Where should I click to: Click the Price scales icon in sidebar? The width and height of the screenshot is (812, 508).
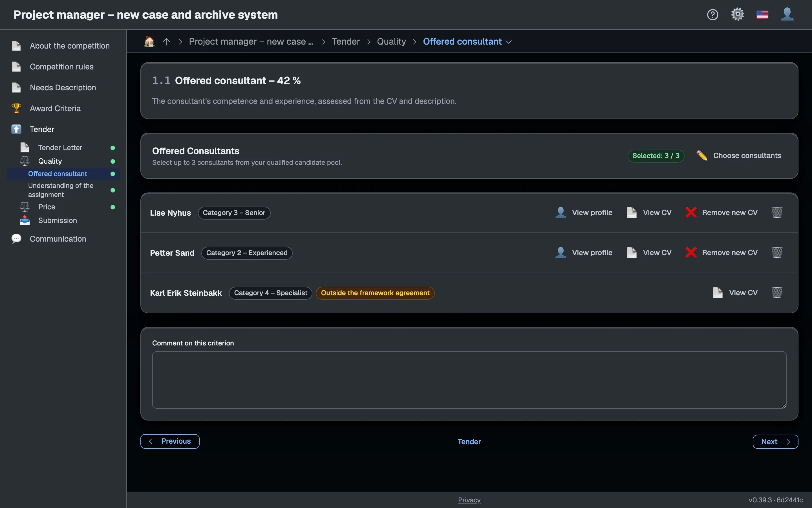click(25, 207)
